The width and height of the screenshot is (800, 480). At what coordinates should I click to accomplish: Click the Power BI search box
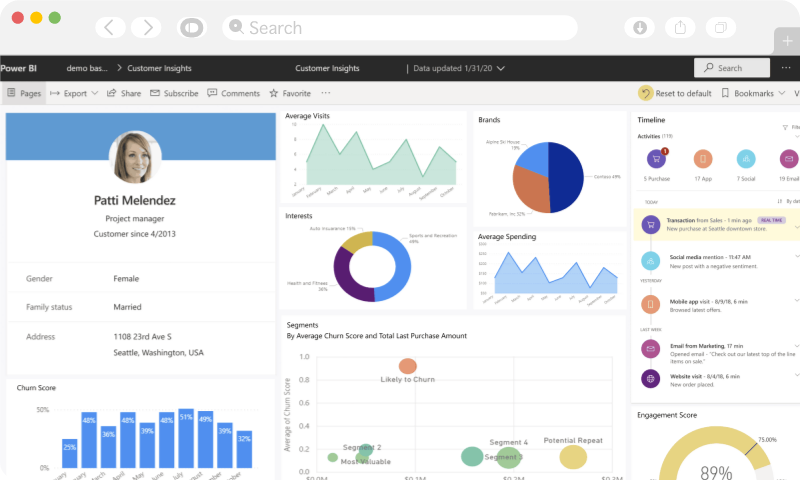click(x=732, y=68)
